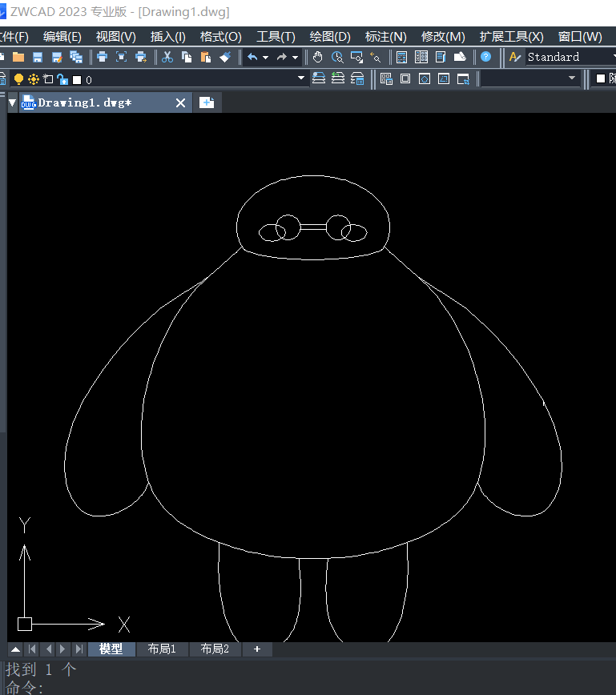Image resolution: width=616 pixels, height=695 pixels.
Task: Select the Realtime Zoom tool
Action: tap(337, 57)
